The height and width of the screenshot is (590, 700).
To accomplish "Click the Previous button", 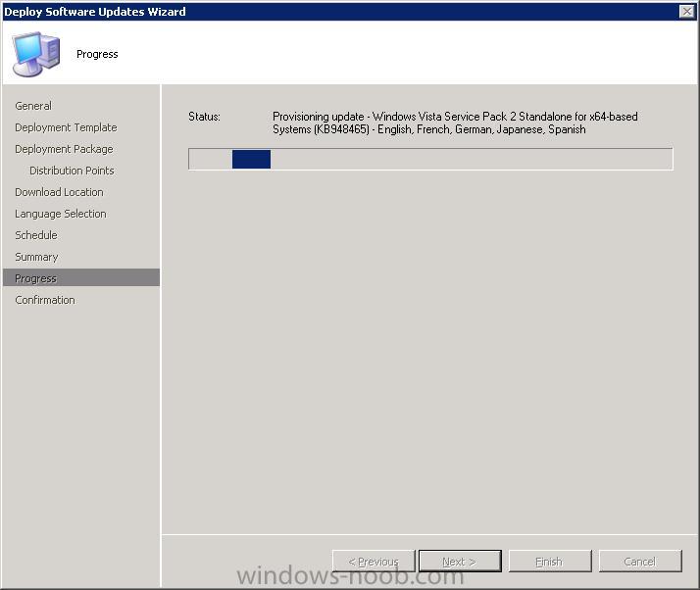I will pos(374,561).
